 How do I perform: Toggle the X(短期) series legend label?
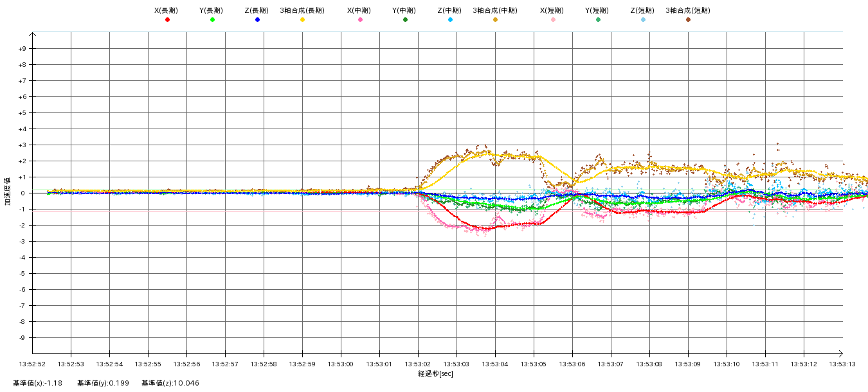click(552, 10)
